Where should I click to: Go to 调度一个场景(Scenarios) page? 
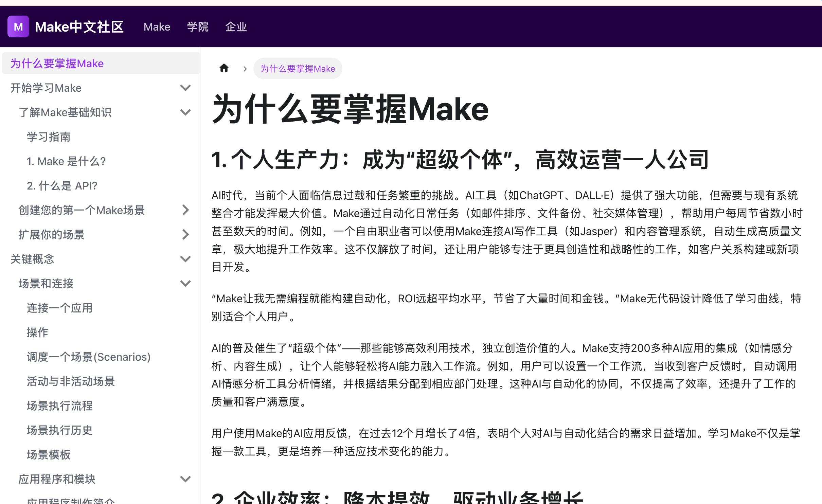[x=89, y=357]
